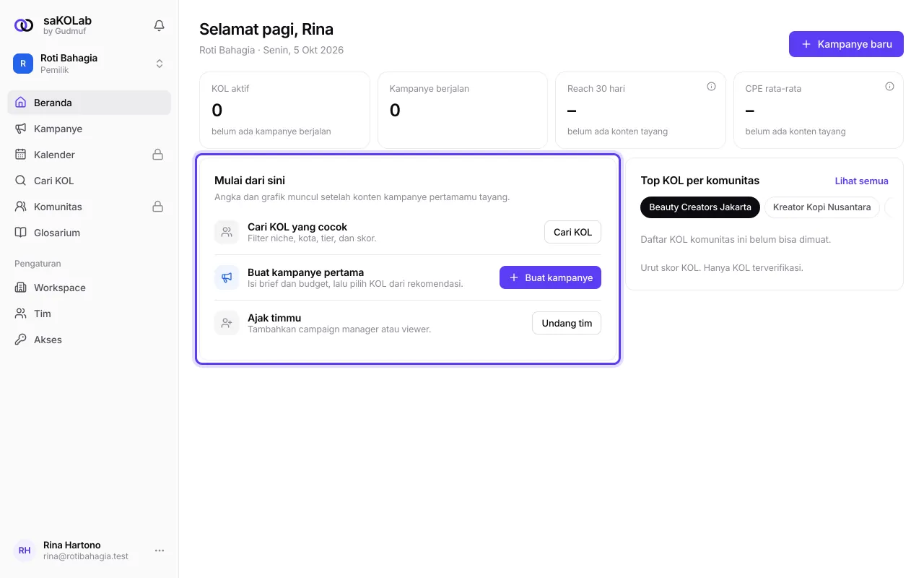Image resolution: width=924 pixels, height=578 pixels.
Task: Click the RH user avatar
Action: 25,551
